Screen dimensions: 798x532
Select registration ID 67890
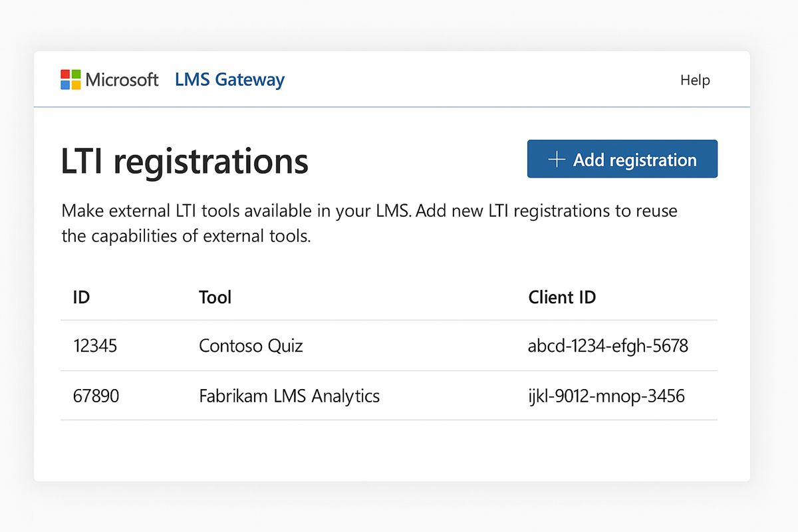(96, 397)
